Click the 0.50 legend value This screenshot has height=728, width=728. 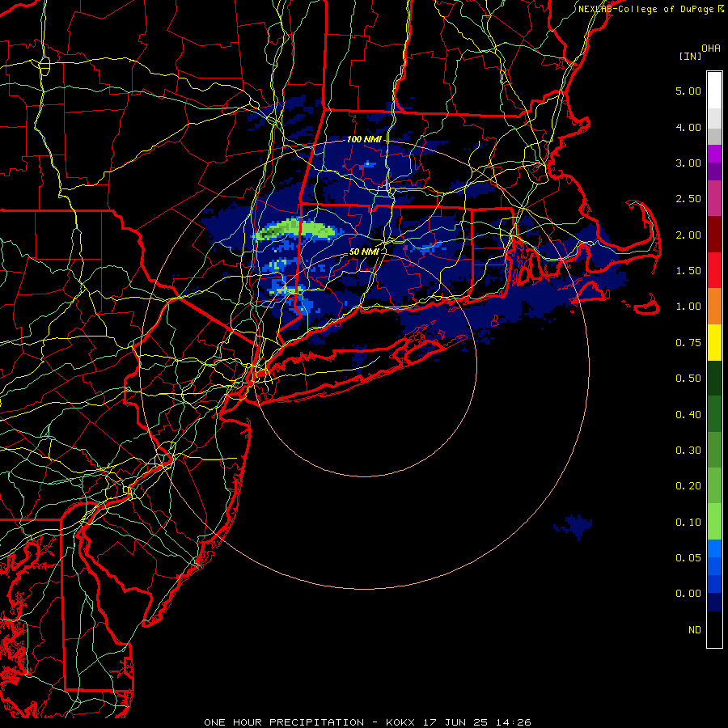pos(688,379)
